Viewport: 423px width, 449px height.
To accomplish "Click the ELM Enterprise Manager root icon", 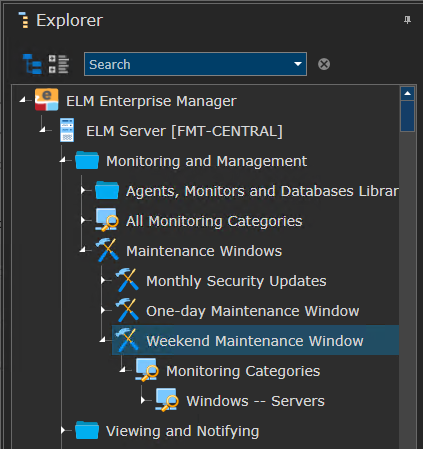I will point(47,100).
